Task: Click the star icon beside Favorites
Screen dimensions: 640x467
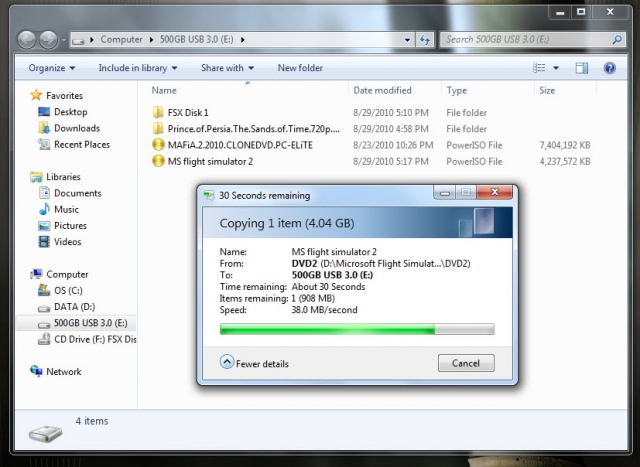Action: (36, 95)
